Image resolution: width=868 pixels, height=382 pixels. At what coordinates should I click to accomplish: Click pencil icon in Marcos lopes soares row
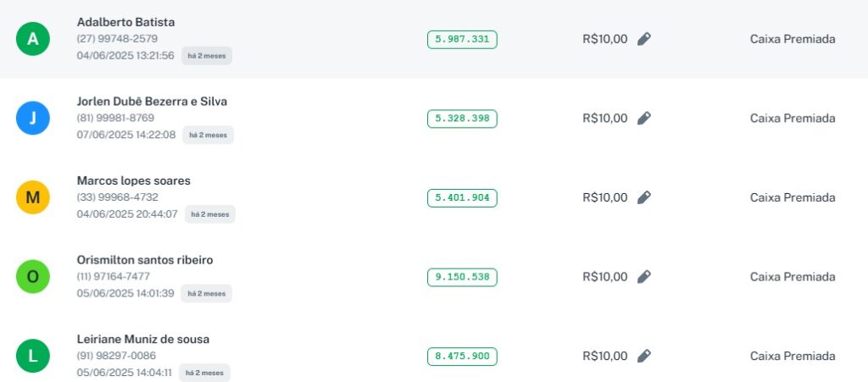(x=644, y=197)
